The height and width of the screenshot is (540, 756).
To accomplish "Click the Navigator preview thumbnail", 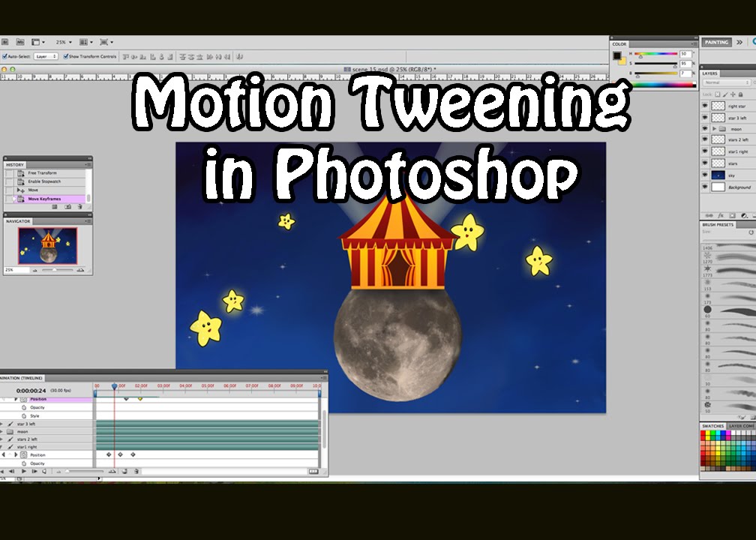I will (48, 246).
